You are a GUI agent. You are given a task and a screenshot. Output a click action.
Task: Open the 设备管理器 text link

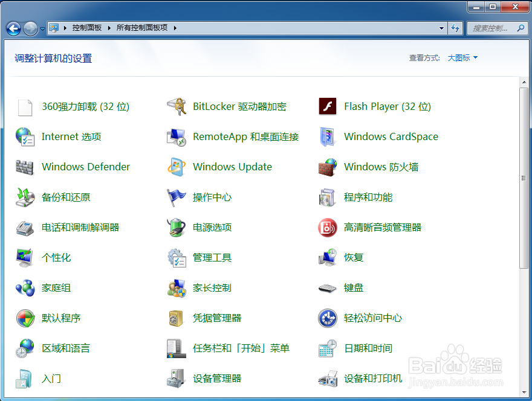pos(217,379)
